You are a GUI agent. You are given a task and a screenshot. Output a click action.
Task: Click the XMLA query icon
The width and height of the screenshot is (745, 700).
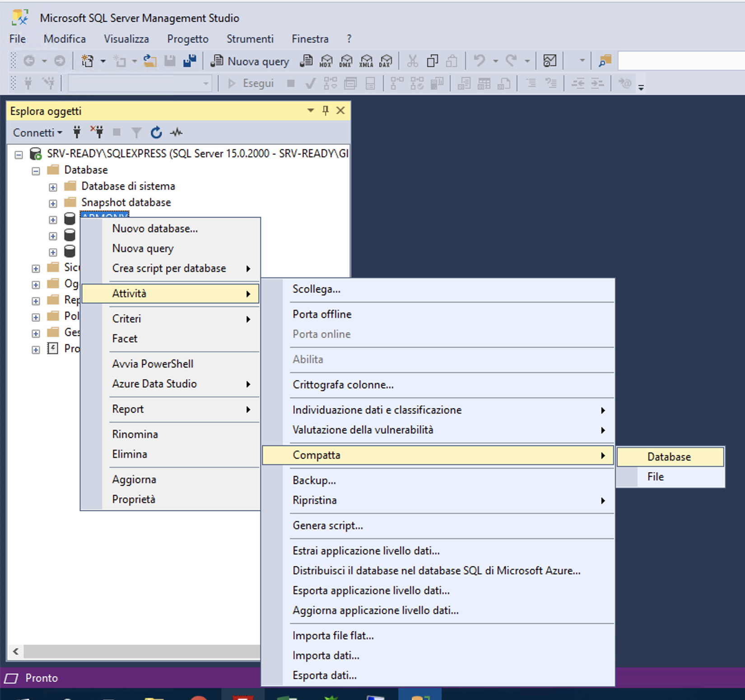coord(366,61)
